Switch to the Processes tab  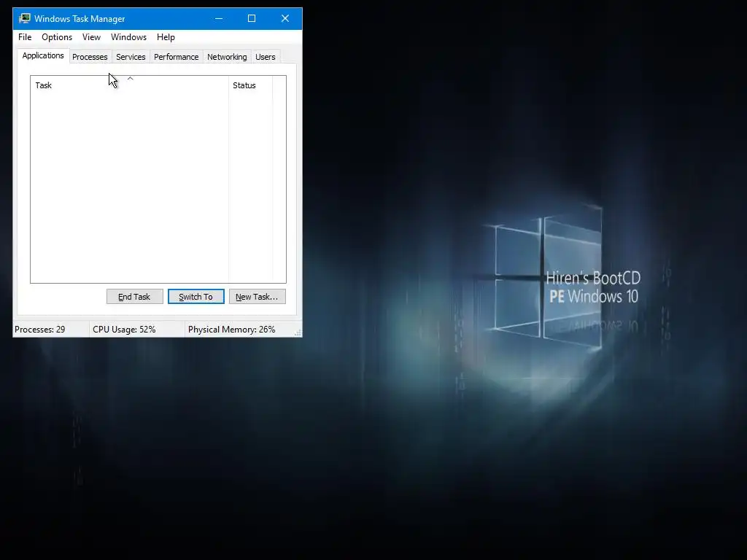(90, 57)
